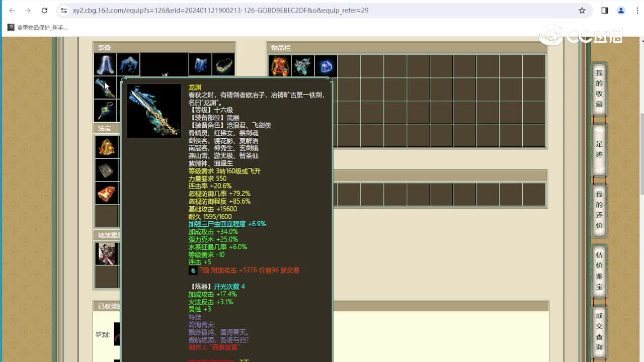Click the 开光次数 4 text
The height and width of the screenshot is (362, 644).
tap(229, 287)
